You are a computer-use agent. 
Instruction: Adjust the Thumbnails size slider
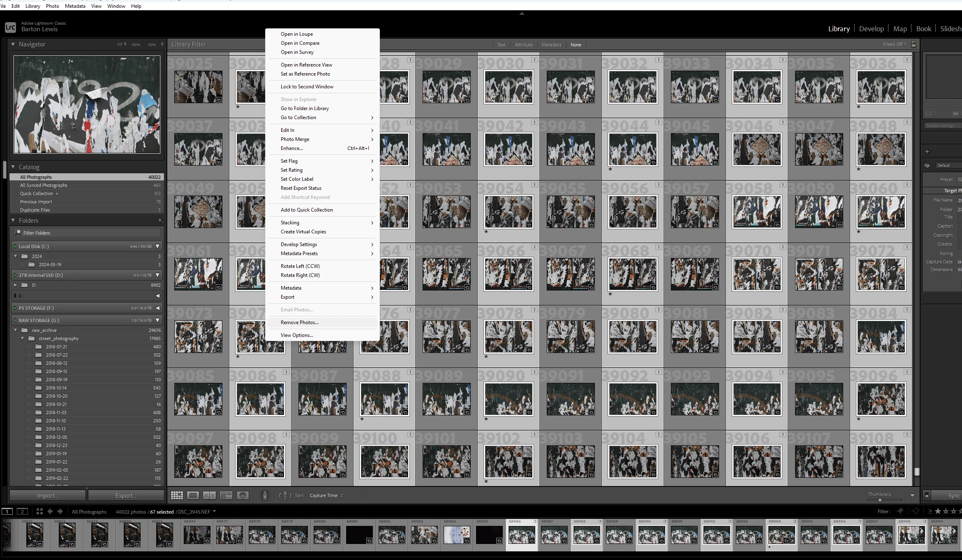click(x=880, y=500)
